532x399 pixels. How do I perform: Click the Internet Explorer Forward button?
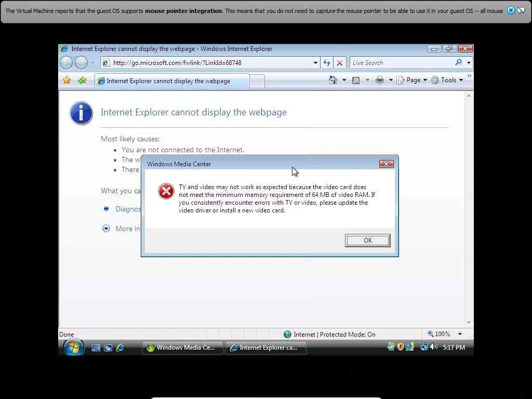(x=81, y=62)
